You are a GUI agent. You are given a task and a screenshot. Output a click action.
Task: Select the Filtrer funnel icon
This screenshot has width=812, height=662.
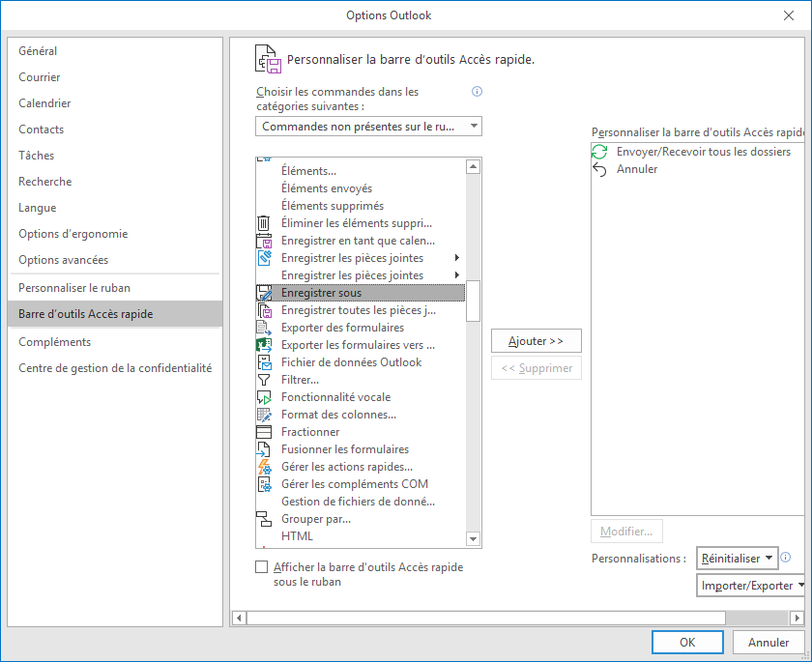264,380
